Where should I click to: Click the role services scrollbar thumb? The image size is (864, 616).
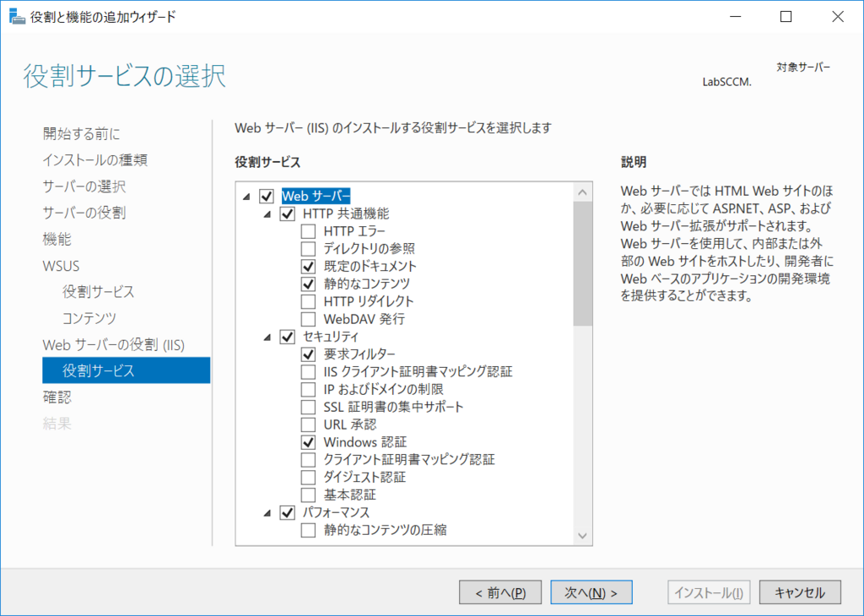[x=582, y=264]
